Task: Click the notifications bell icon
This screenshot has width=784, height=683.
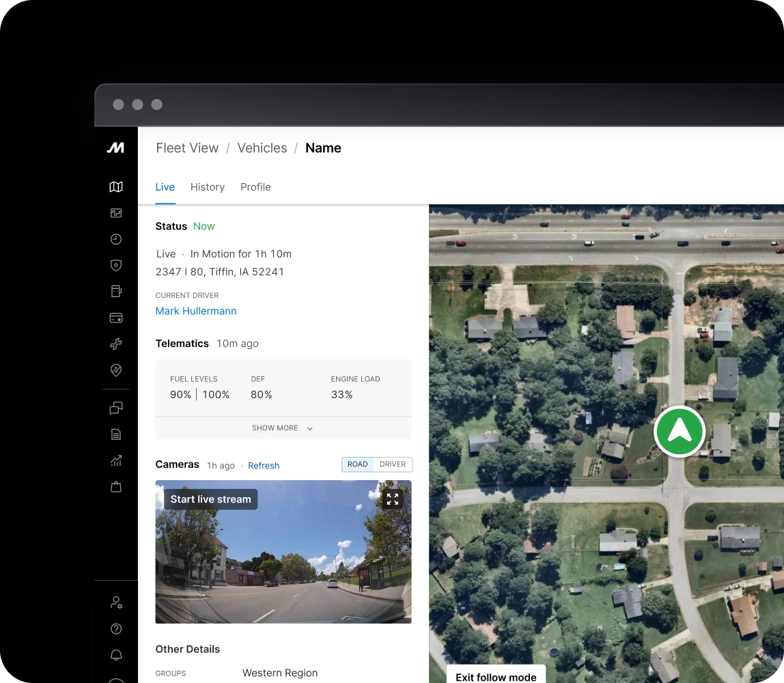Action: click(116, 655)
